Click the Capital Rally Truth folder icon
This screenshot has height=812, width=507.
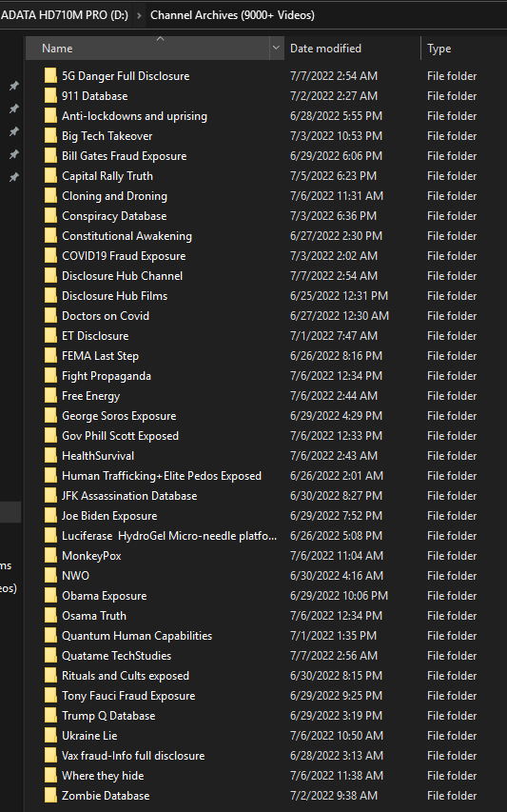click(50, 176)
